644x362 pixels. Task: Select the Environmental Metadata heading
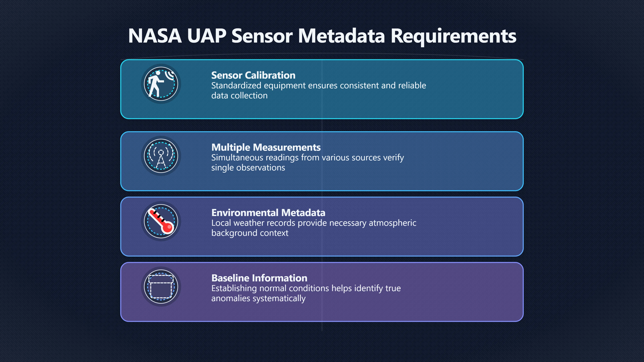[268, 213]
